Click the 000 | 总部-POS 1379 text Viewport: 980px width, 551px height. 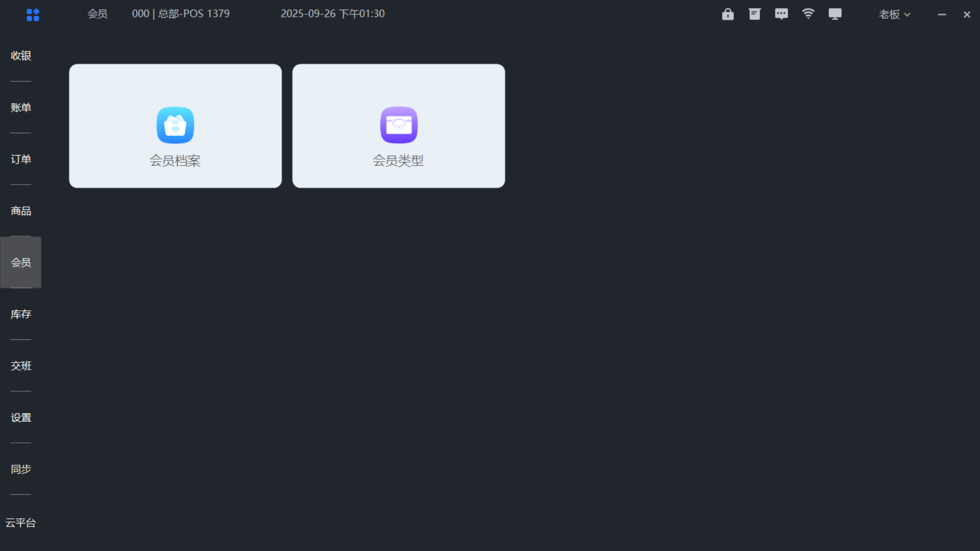point(181,14)
